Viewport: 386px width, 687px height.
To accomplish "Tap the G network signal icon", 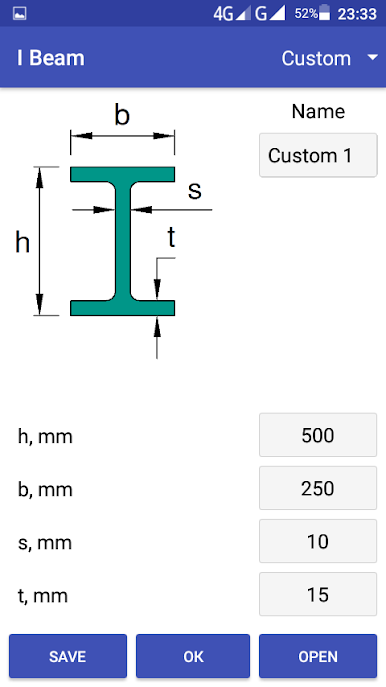I will click(x=270, y=14).
